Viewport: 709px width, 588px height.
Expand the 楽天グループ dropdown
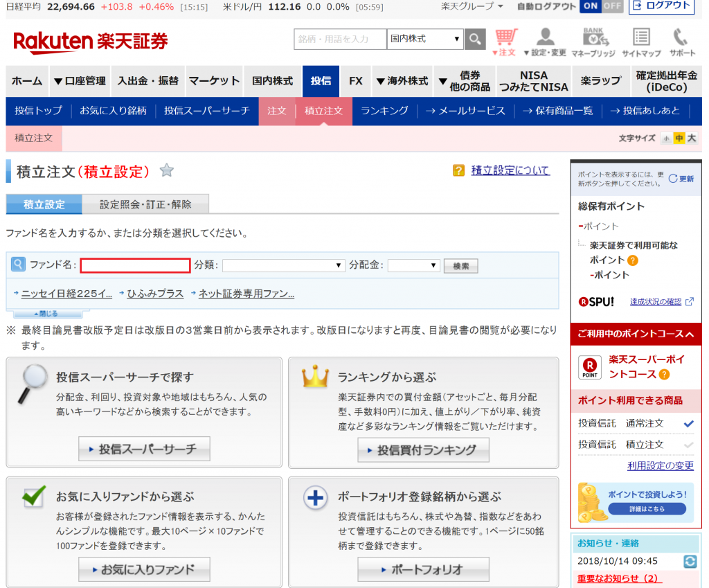pos(472,6)
